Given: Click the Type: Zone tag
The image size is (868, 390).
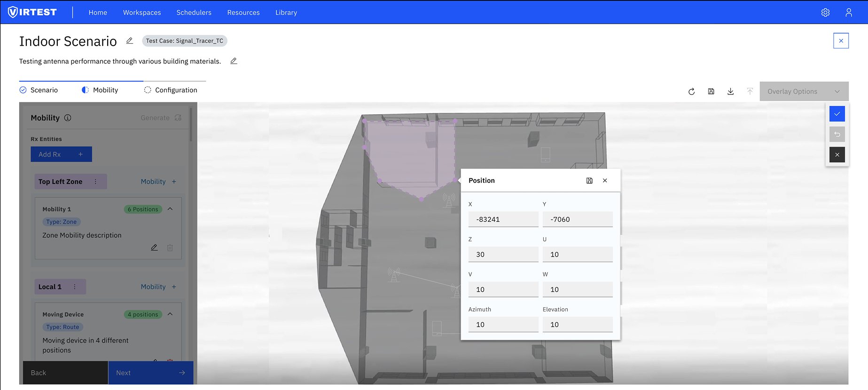Looking at the screenshot, I should pyautogui.click(x=62, y=222).
